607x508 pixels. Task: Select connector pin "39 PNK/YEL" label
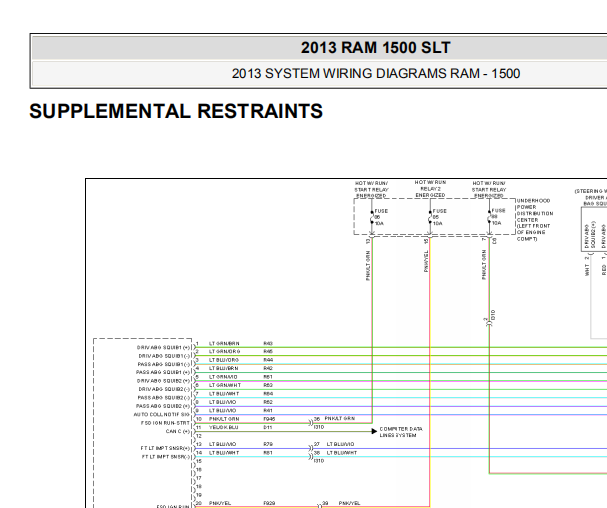click(x=341, y=503)
